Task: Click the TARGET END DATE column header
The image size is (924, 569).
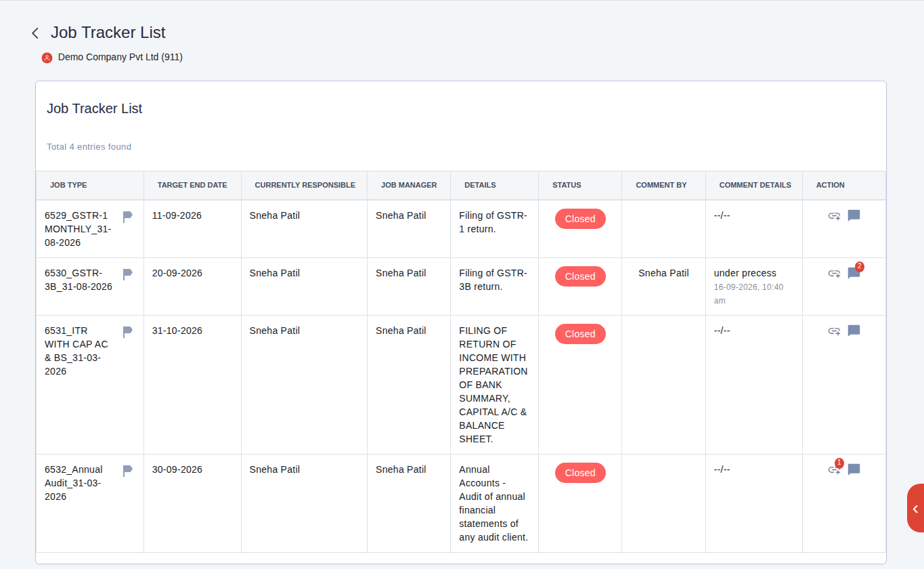Action: pyautogui.click(x=192, y=185)
